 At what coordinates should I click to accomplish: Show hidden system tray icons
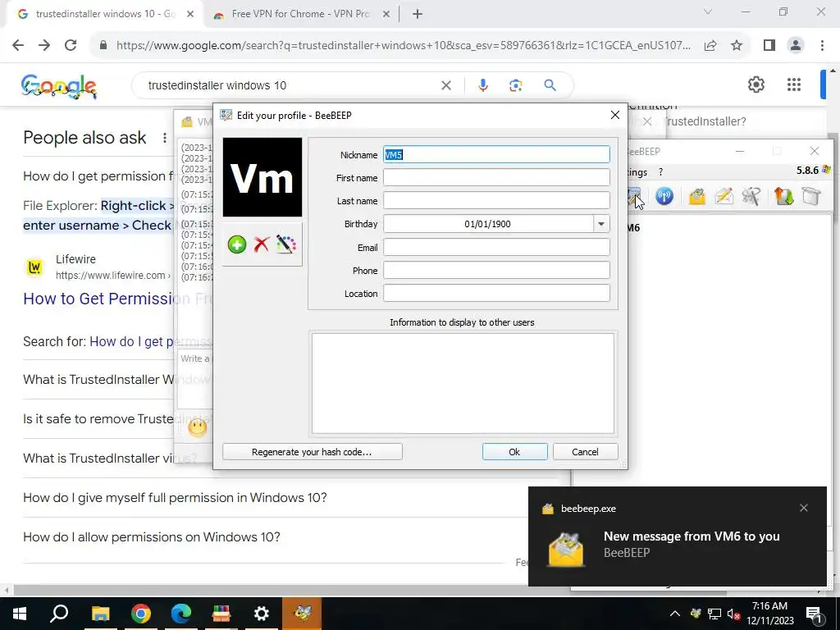tap(675, 614)
